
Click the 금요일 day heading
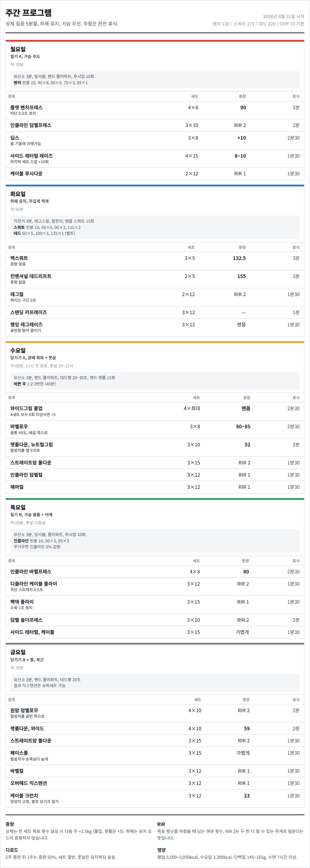coord(18,652)
